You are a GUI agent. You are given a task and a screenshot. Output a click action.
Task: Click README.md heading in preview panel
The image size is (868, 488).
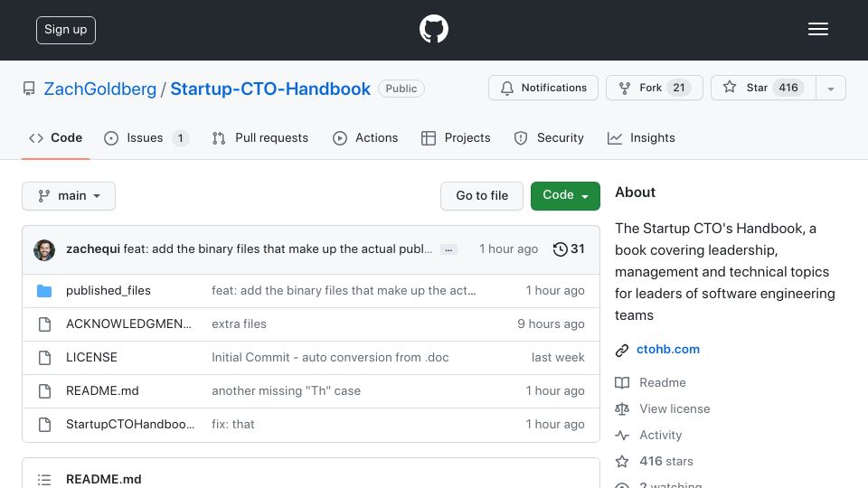[x=103, y=479]
